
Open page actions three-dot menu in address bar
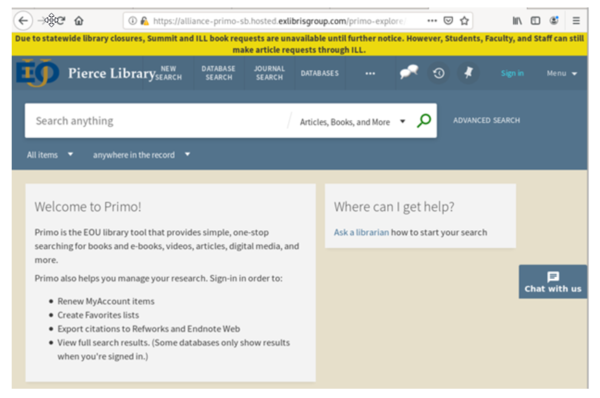[432, 21]
